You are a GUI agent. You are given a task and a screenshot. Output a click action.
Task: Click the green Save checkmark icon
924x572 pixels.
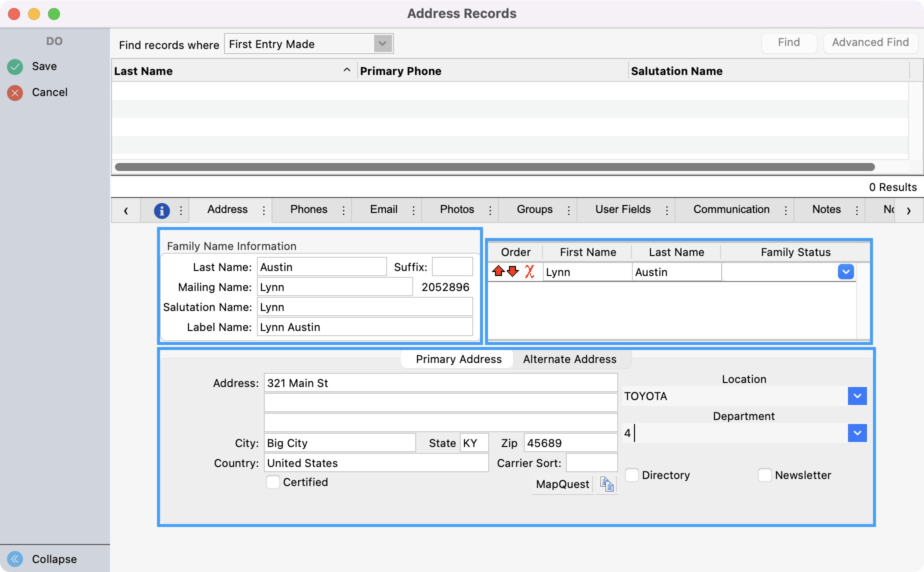point(15,66)
